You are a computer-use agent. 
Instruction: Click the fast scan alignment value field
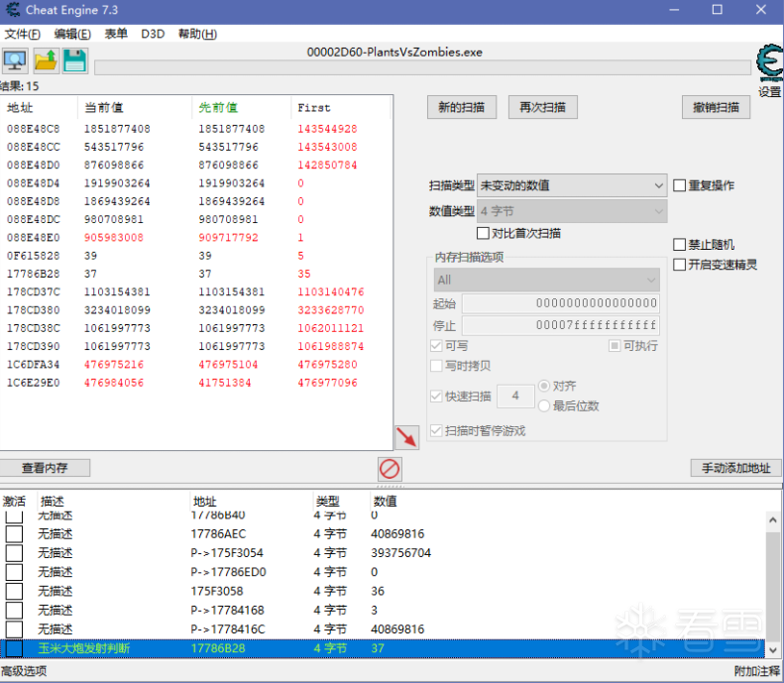515,397
